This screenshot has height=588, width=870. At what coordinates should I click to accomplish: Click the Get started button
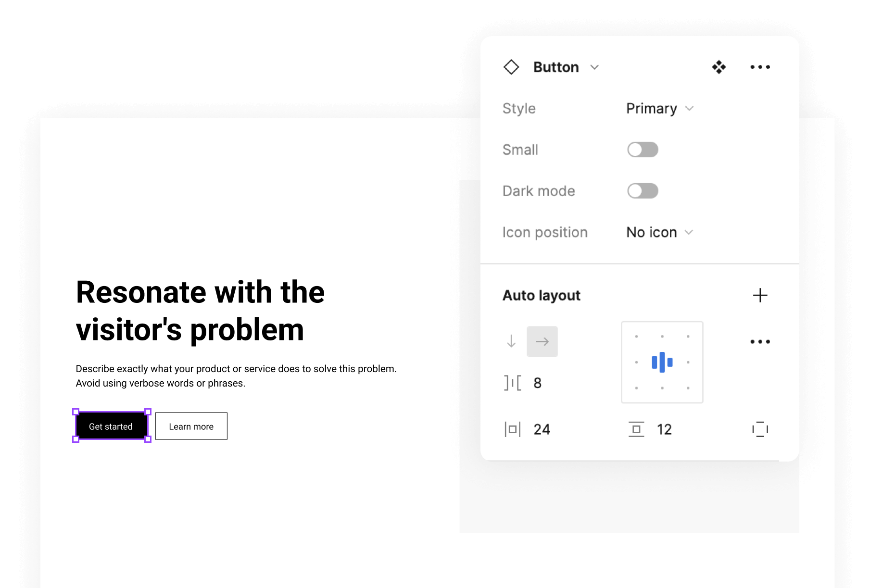click(x=111, y=426)
